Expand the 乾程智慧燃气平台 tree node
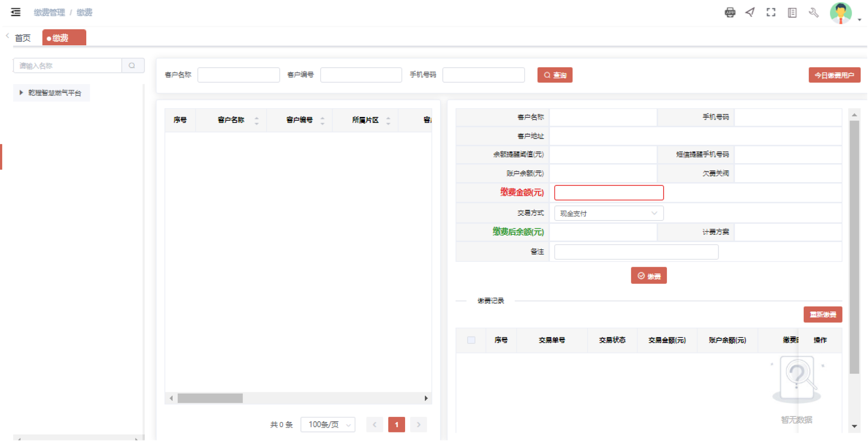This screenshot has height=441, width=868. pyautogui.click(x=21, y=93)
